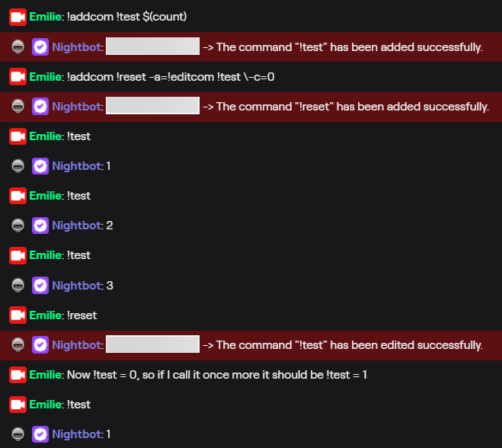
Task: Open Nightbot's profile from "!reset" added message
Action: click(76, 107)
